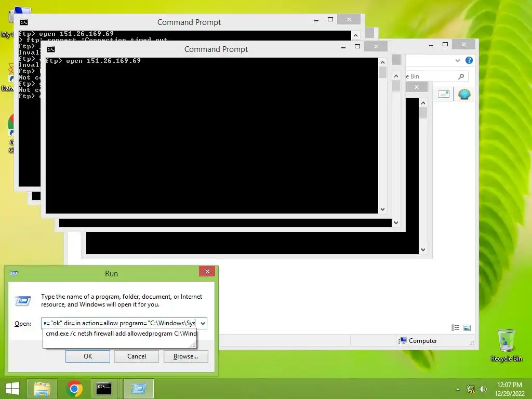Minimize the back Command Prompt window
532x399 pixels.
[x=316, y=20]
